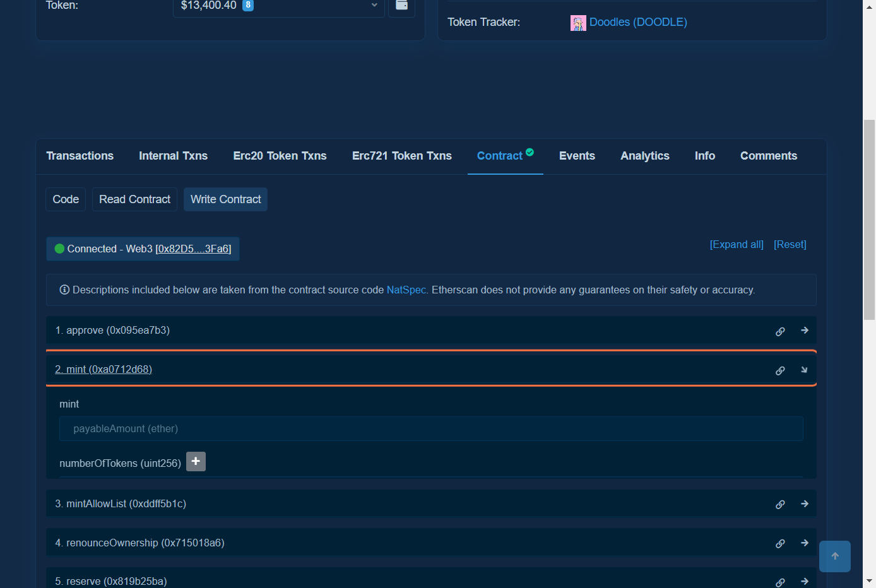Expand the mintAllowList method arrow

(805, 503)
